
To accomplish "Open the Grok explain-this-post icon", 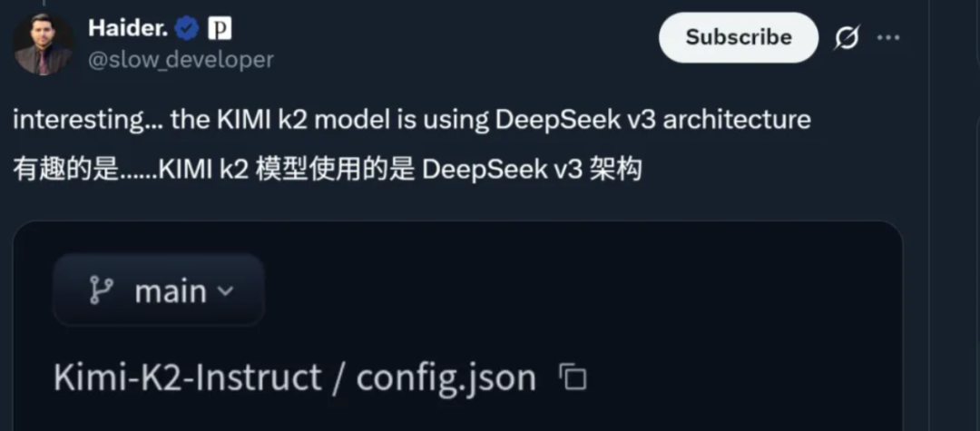I will (847, 38).
